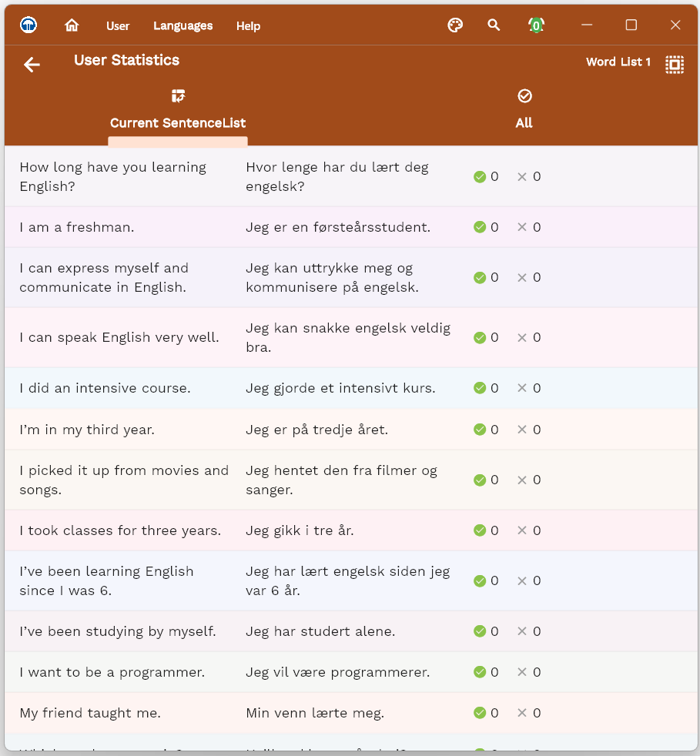Open the Help menu

pos(248,26)
